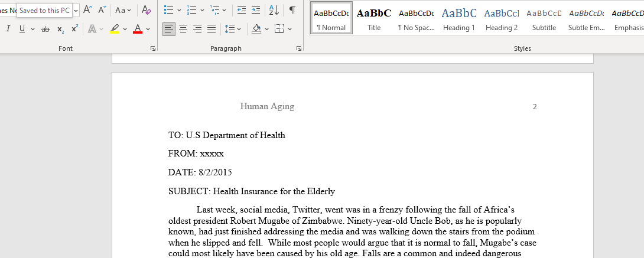Open multilevel list dropdown arrow
Screen dimensions: 644x258
click(x=225, y=10)
